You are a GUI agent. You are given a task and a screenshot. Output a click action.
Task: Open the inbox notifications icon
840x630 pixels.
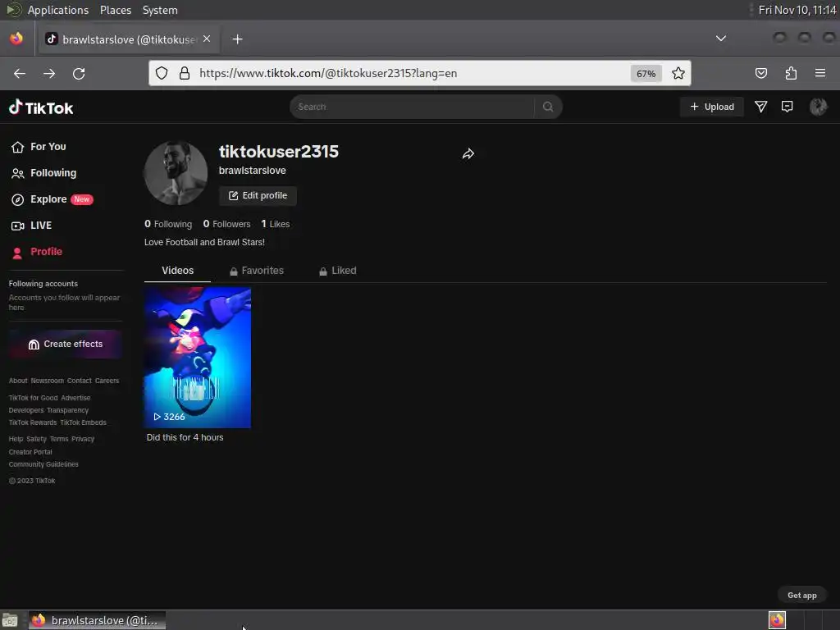click(x=787, y=107)
